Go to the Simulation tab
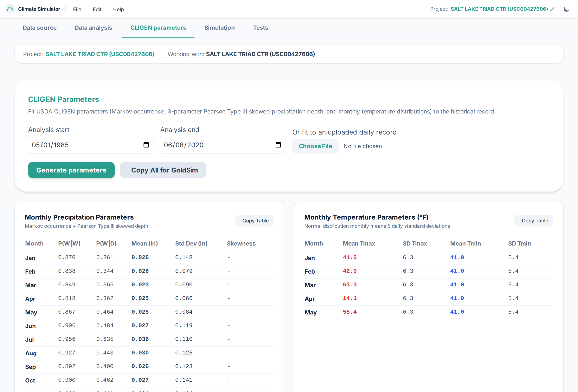 (x=219, y=28)
